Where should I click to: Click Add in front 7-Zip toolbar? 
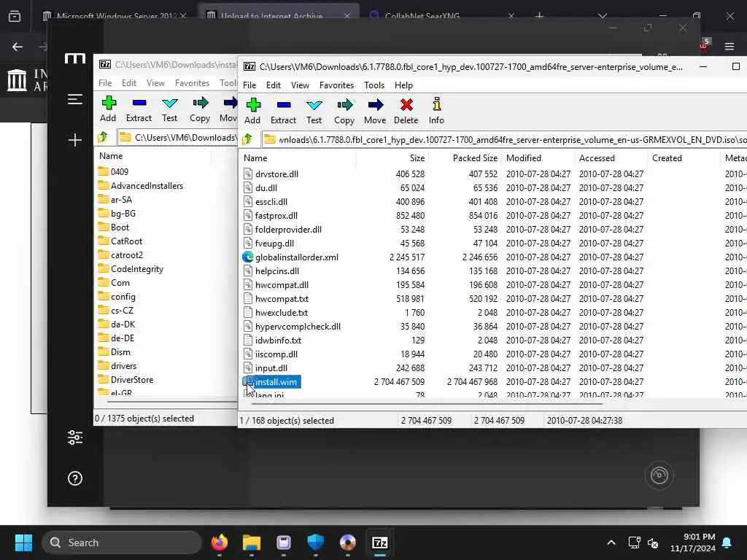coord(252,111)
